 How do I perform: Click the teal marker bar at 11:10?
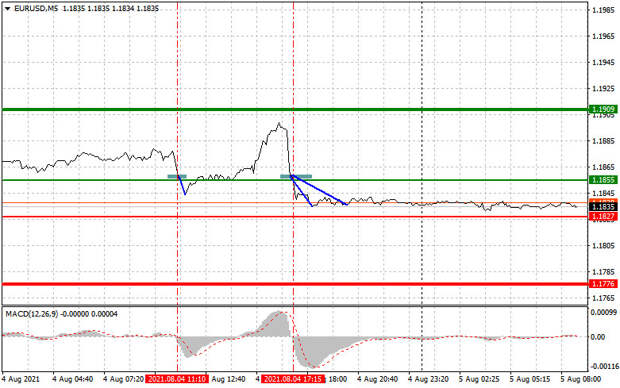(177, 176)
